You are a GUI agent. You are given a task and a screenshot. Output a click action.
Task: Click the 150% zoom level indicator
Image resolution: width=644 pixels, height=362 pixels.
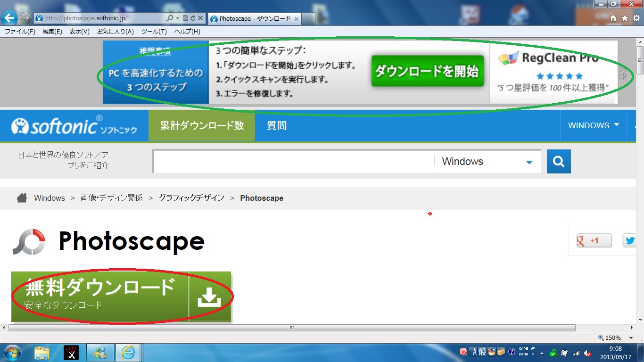pyautogui.click(x=610, y=338)
